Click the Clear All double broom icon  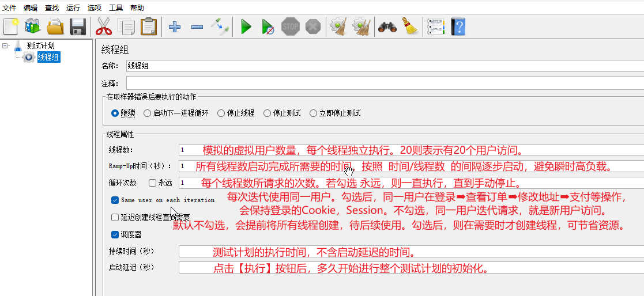(361, 27)
